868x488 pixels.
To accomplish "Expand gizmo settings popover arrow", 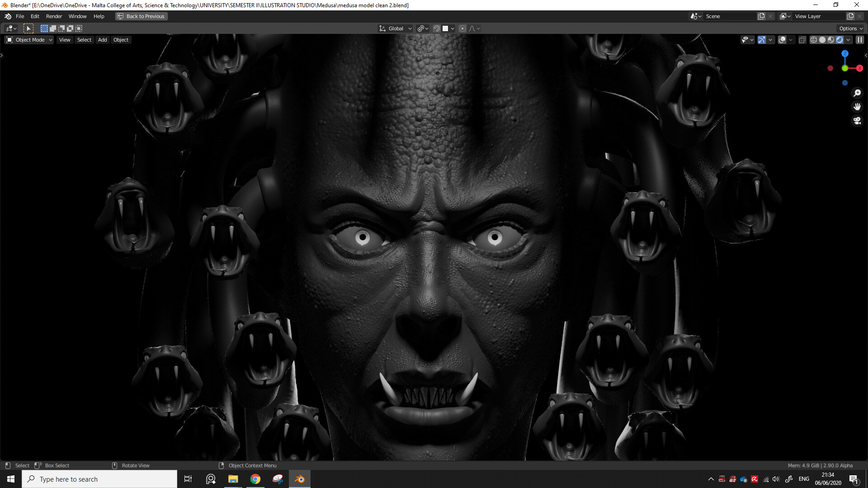I will click(x=770, y=40).
